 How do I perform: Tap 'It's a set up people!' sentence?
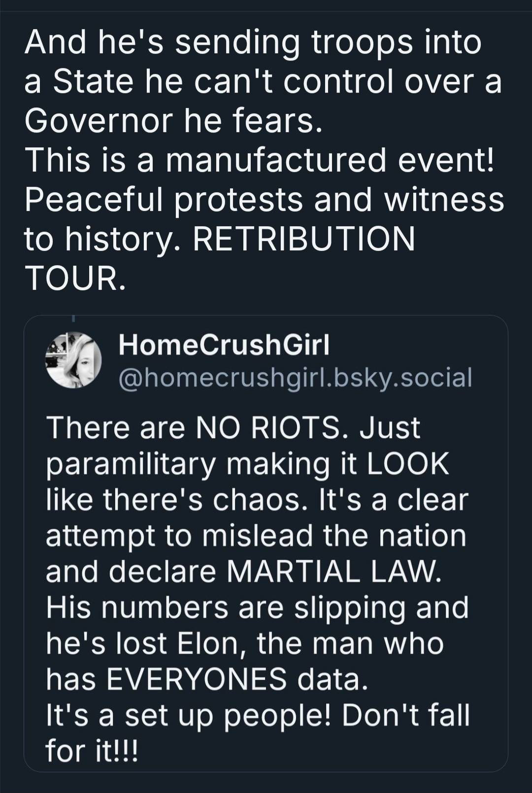[x=189, y=715]
